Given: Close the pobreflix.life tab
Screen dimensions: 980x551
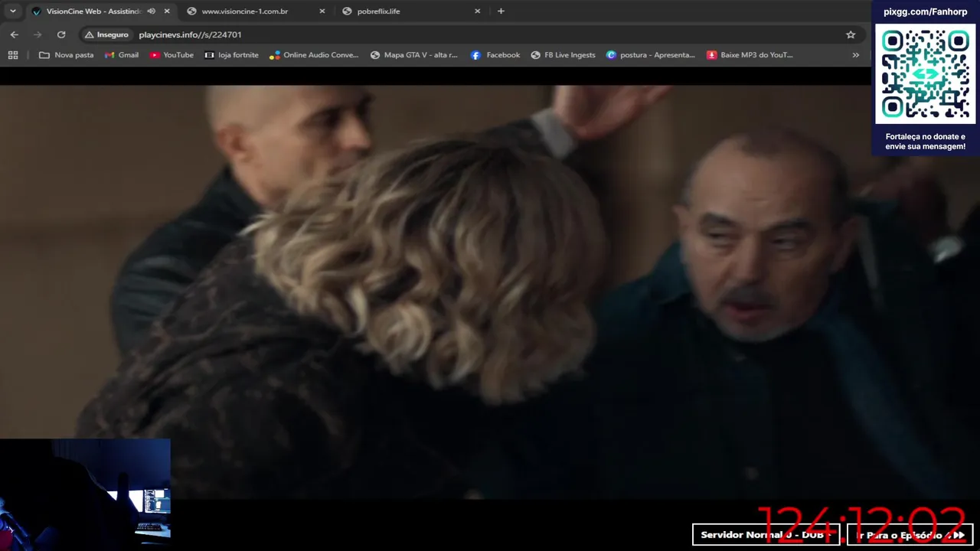Looking at the screenshot, I should [x=478, y=11].
